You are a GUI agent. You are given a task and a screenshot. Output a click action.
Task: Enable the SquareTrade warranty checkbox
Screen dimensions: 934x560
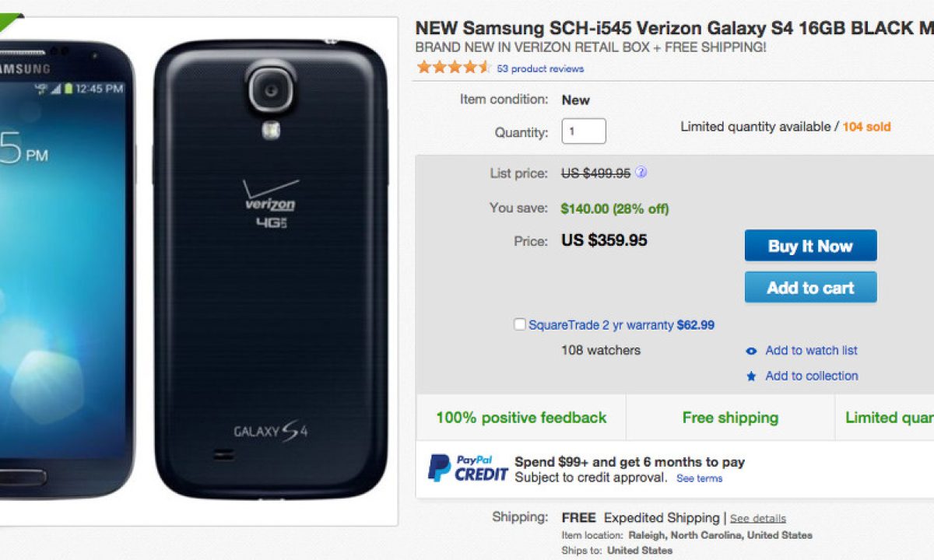point(520,324)
